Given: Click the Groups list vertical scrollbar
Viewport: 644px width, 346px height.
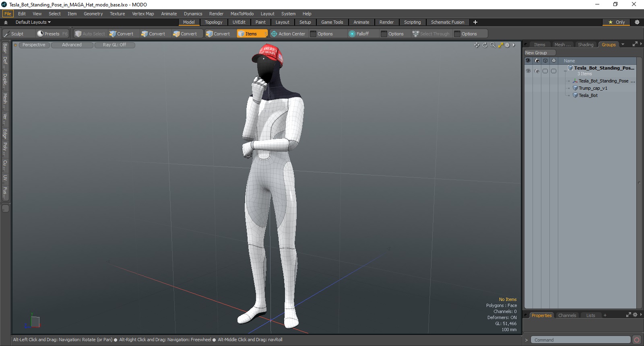Looking at the screenshot, I should click(x=639, y=183).
